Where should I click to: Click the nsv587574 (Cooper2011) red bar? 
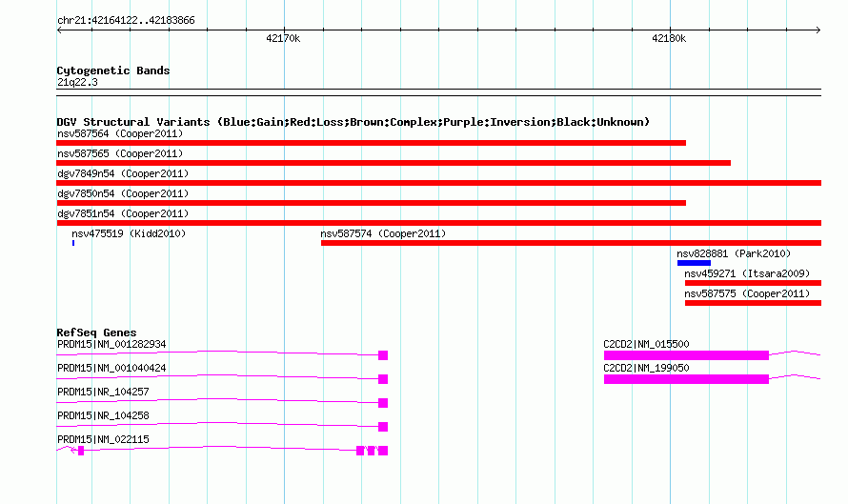pos(571,243)
